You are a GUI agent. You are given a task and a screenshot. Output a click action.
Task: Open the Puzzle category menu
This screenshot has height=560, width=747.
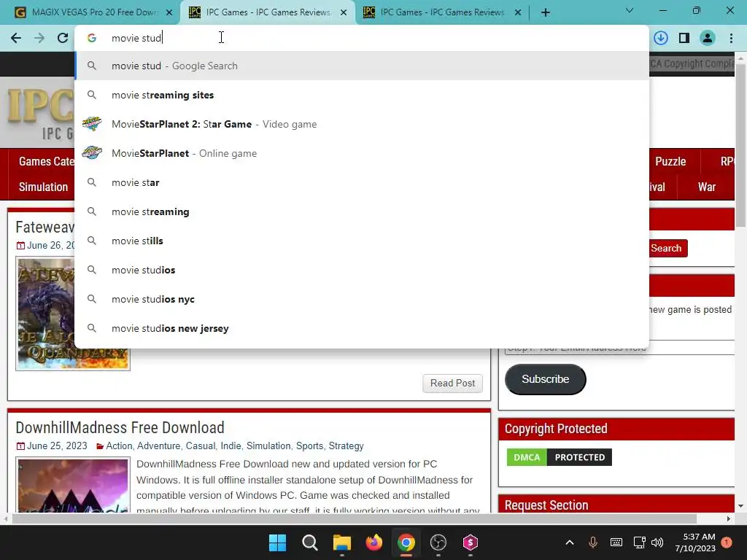[670, 161]
